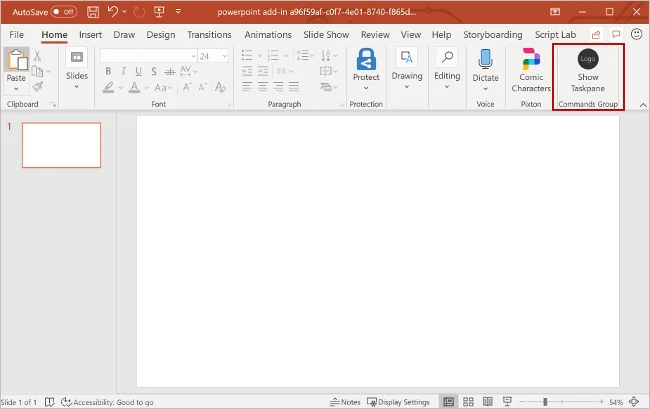Toggle Bold formatting

tap(108, 71)
